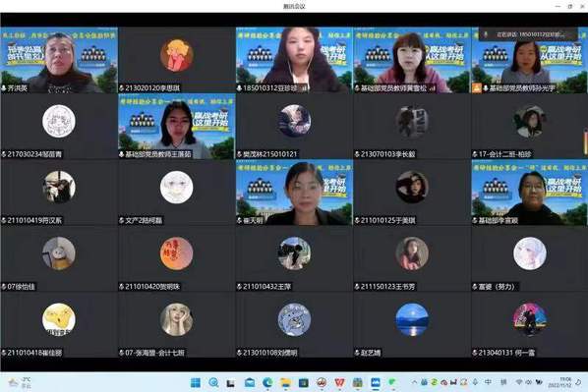Select the 崔天明 participant video tile
This screenshot has width=588, height=392.
(x=294, y=193)
